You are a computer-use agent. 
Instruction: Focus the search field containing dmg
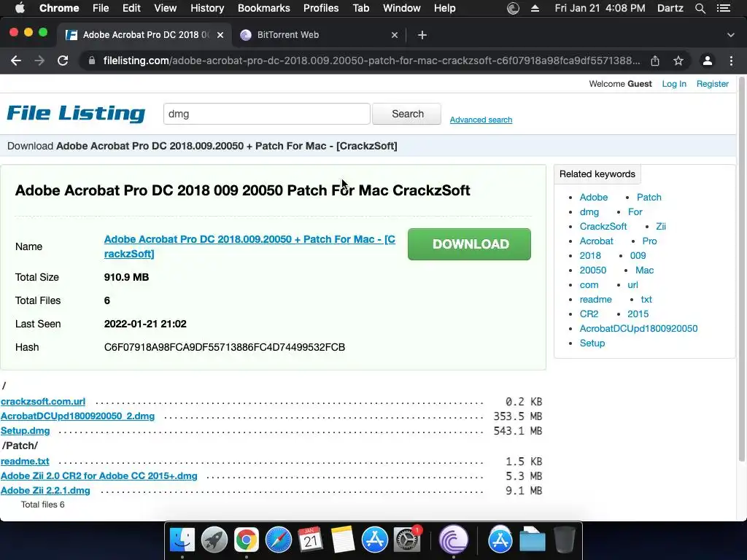tap(267, 114)
